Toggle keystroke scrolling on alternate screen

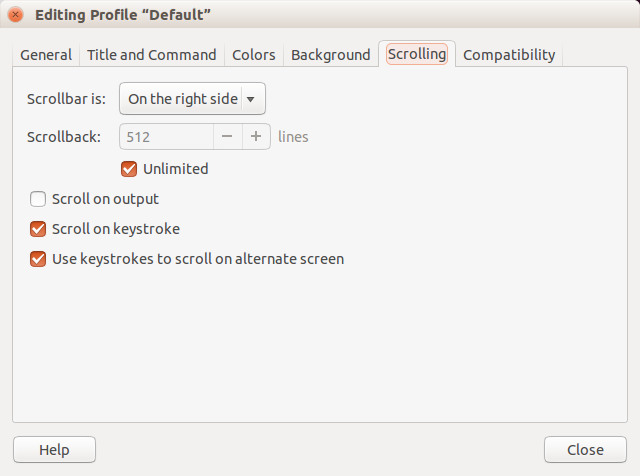point(39,259)
